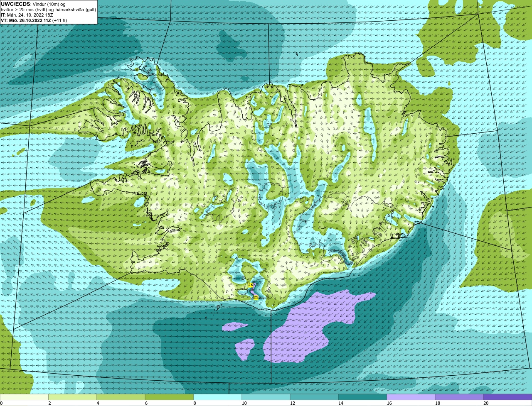Click the legend scale value '18'
The width and height of the screenshot is (532, 406).
(x=438, y=403)
